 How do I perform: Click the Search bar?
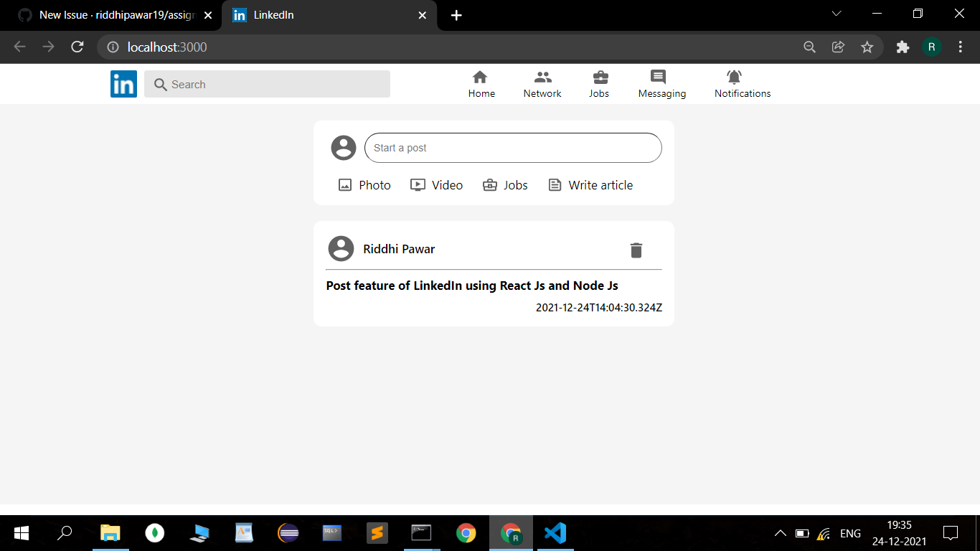267,84
